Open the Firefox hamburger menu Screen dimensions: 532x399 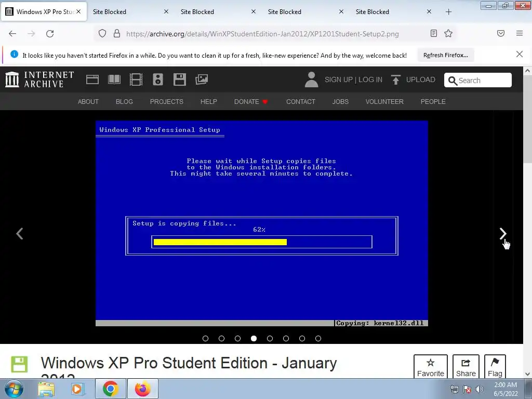519,33
